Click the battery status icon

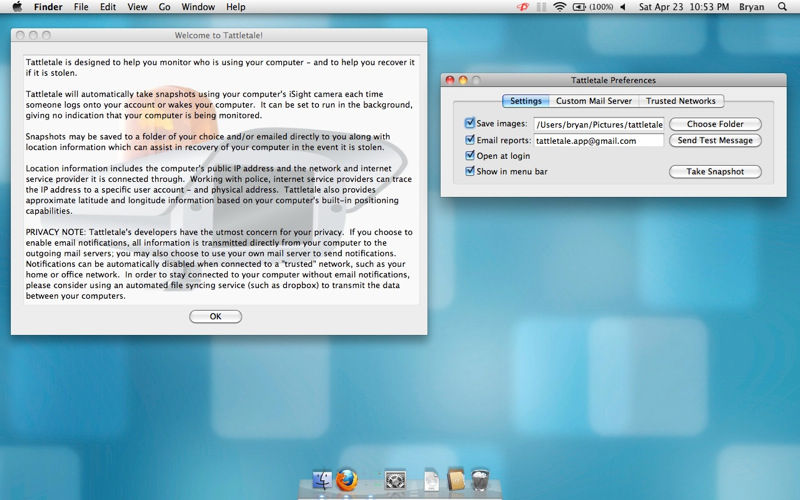tap(579, 7)
